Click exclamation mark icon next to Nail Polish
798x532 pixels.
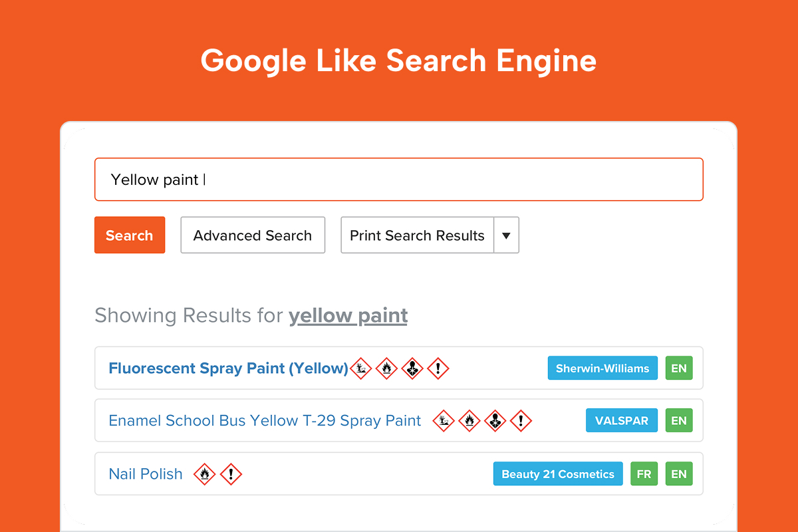[x=231, y=474]
